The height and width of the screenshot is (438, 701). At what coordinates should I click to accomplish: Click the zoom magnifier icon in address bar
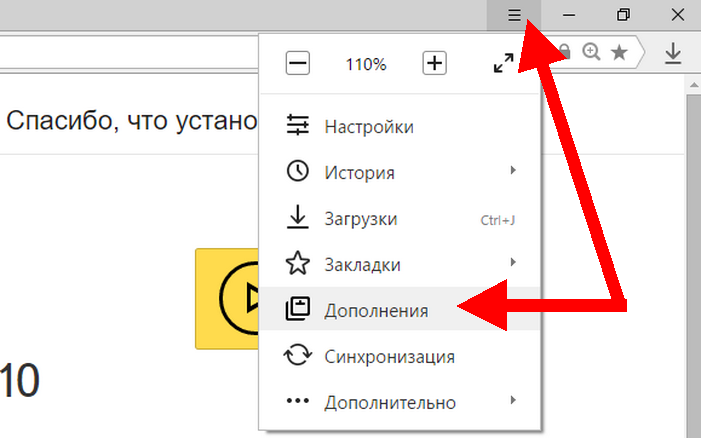point(592,54)
